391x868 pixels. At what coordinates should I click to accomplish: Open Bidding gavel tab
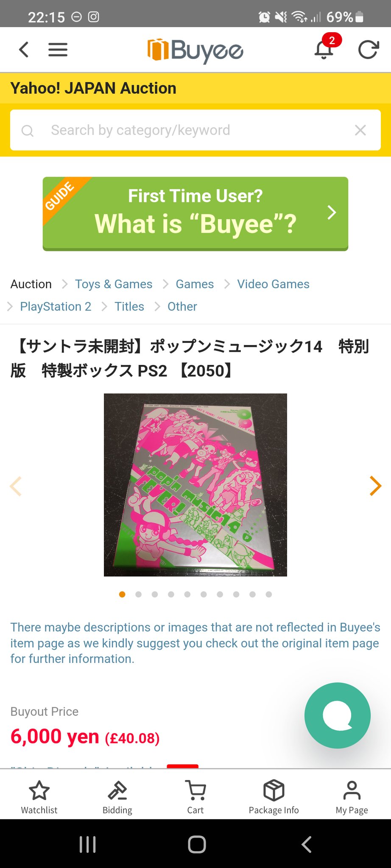click(x=117, y=797)
